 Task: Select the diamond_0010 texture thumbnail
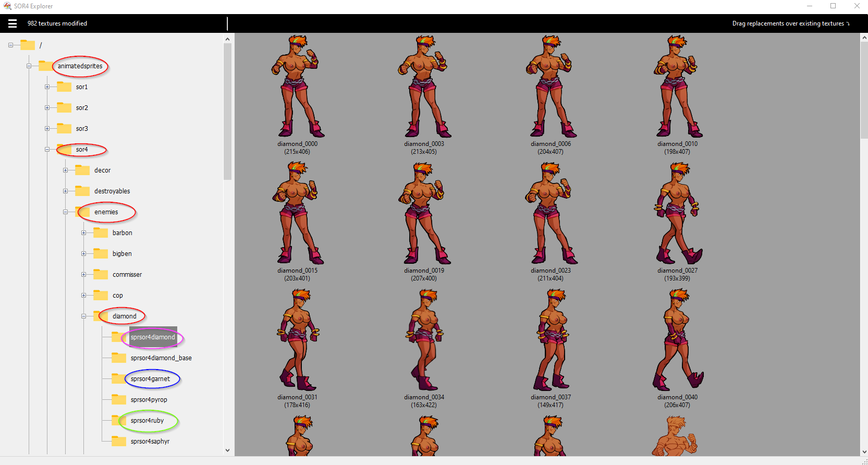coord(677,87)
